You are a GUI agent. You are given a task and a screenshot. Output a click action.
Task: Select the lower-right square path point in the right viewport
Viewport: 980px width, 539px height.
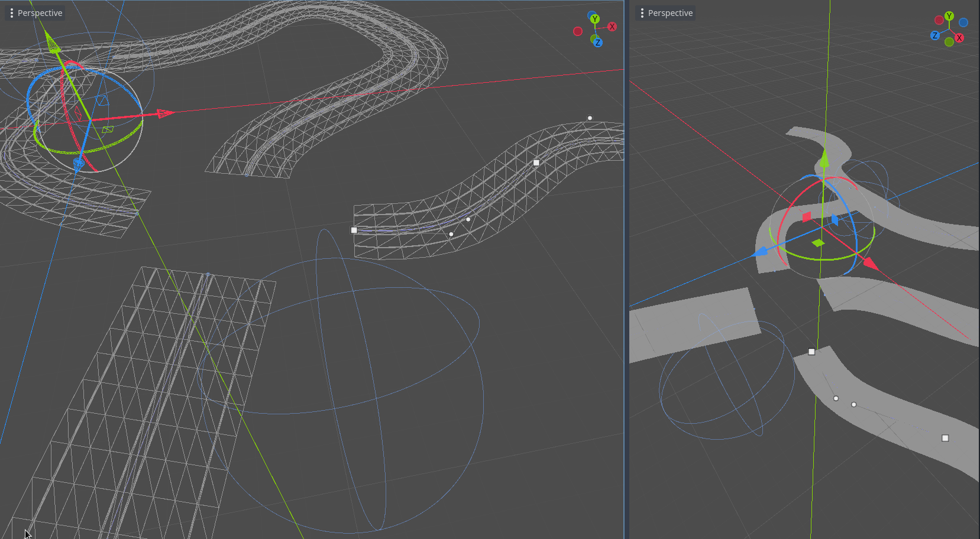[x=945, y=438]
